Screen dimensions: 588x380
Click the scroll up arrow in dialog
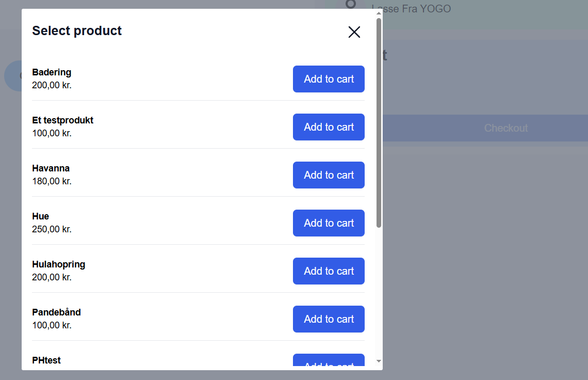(379, 13)
